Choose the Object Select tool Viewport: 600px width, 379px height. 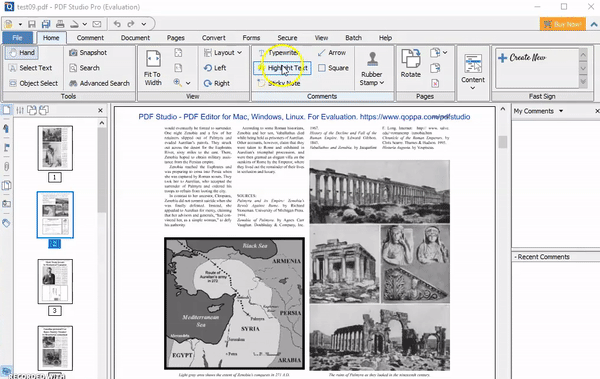[33, 83]
